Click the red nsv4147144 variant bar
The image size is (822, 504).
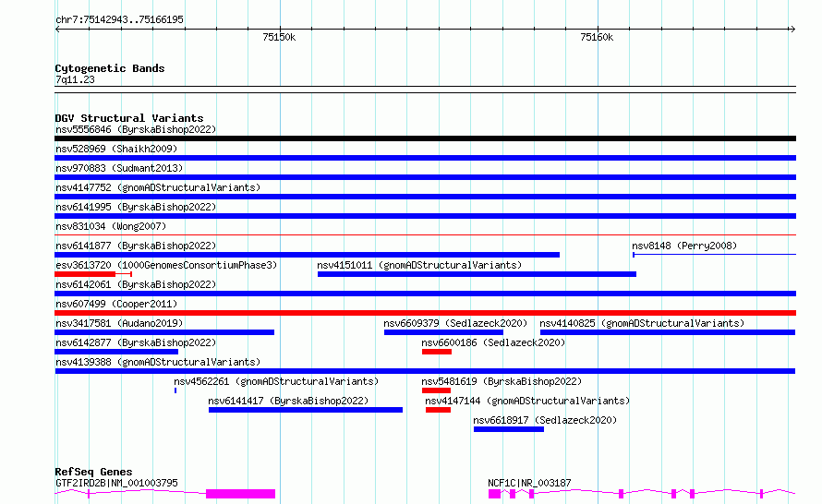[x=439, y=410]
